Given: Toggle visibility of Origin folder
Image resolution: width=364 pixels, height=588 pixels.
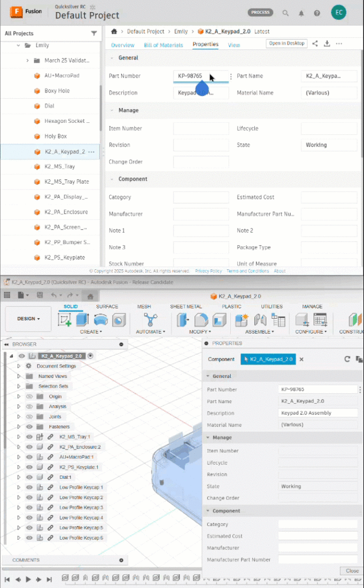Looking at the screenshot, I should point(29,396).
